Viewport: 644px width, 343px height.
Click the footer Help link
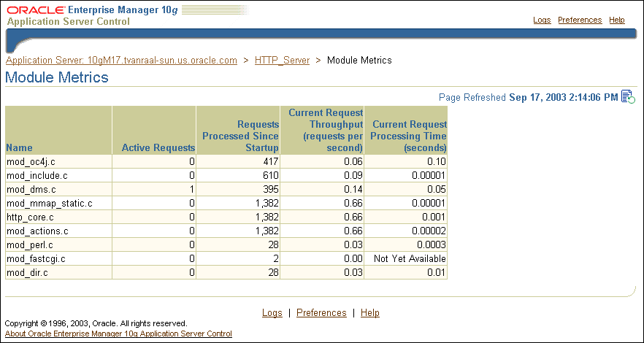(370, 312)
